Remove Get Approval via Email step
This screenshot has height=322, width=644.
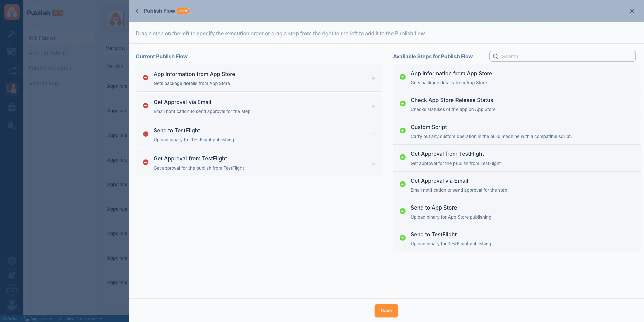coord(146,106)
